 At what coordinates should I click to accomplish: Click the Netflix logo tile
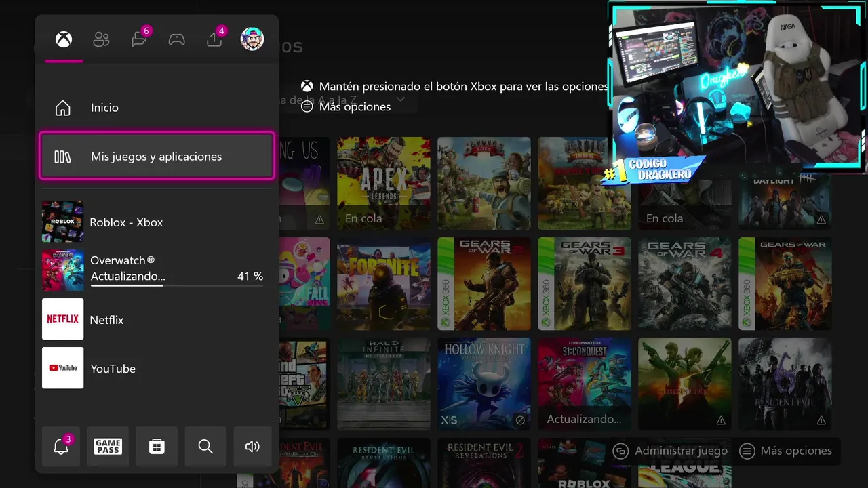[x=63, y=319]
